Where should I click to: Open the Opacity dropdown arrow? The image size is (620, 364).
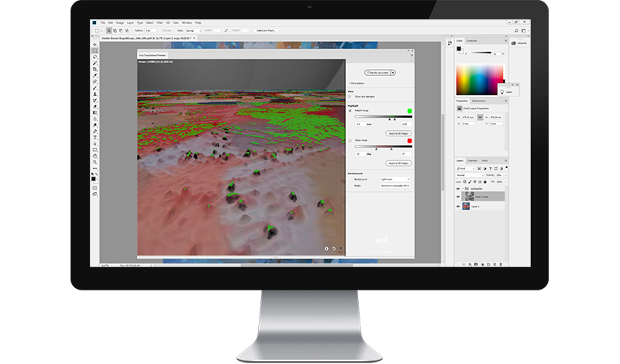pyautogui.click(x=506, y=175)
